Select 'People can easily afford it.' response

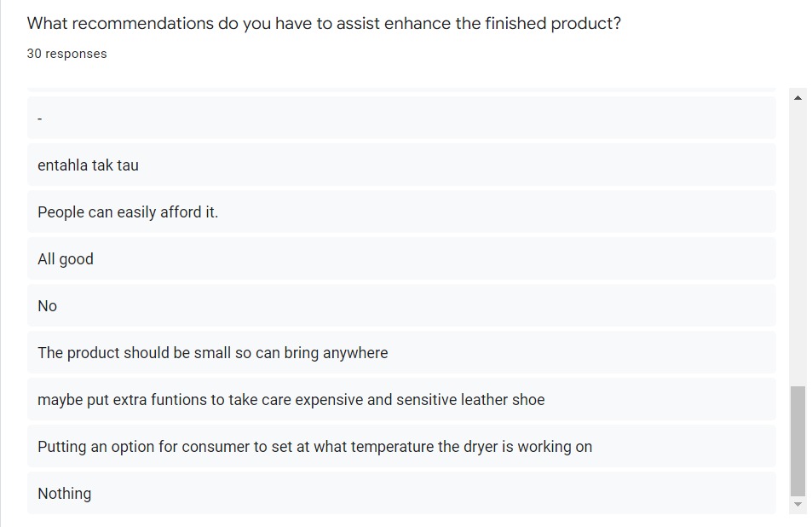pyautogui.click(x=401, y=212)
